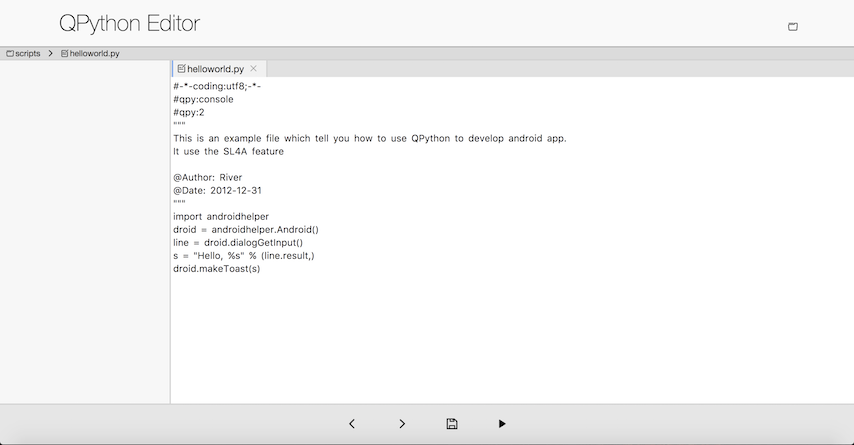The height and width of the screenshot is (445, 854).
Task: Click the line = droid.dialogGetInput() line
Action: (237, 242)
